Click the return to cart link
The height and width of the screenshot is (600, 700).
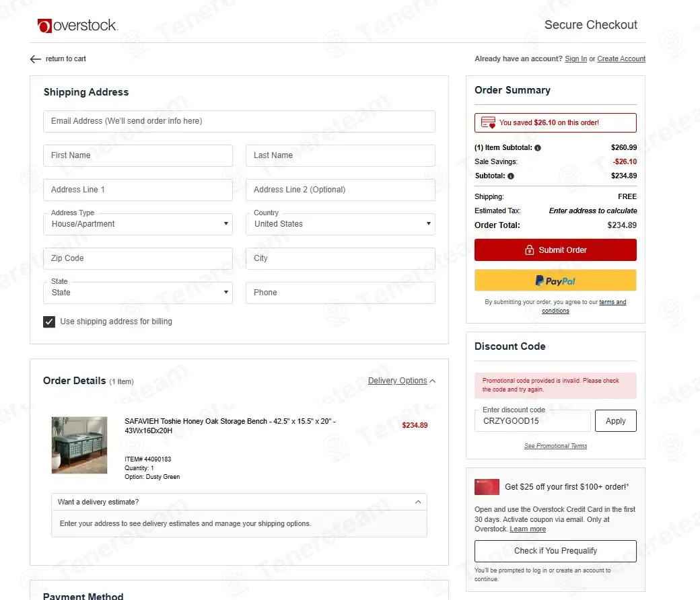point(66,59)
